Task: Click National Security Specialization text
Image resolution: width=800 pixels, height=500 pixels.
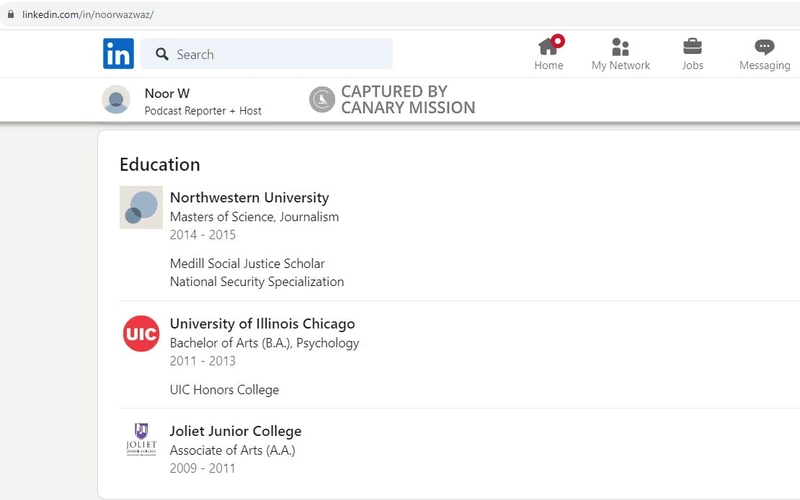Action: tap(257, 282)
